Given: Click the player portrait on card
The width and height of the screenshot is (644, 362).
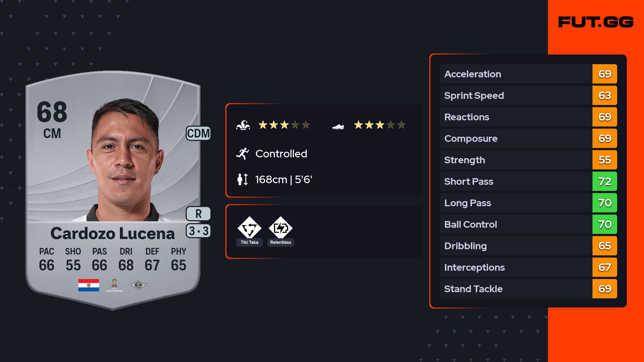Looking at the screenshot, I should click(x=125, y=161).
